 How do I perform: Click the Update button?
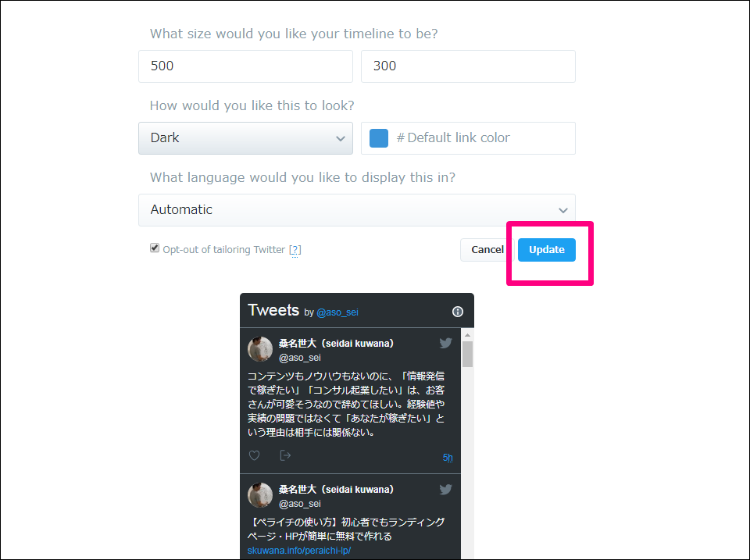pos(546,250)
